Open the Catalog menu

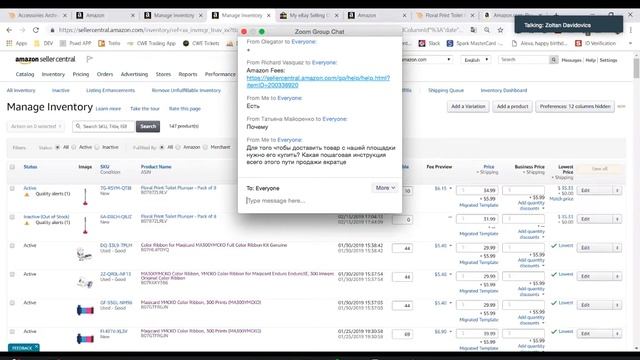coord(25,74)
